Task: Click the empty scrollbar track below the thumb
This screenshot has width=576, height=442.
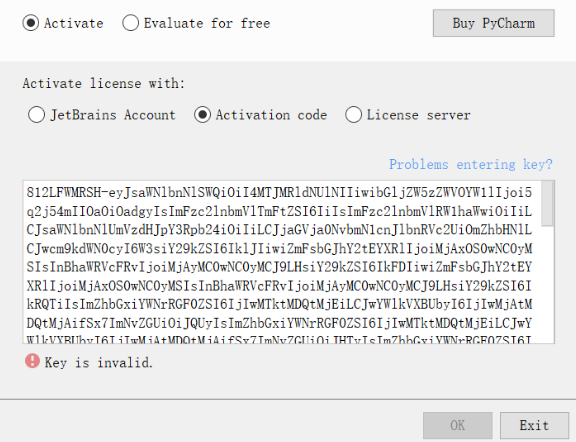Action: tap(547, 284)
